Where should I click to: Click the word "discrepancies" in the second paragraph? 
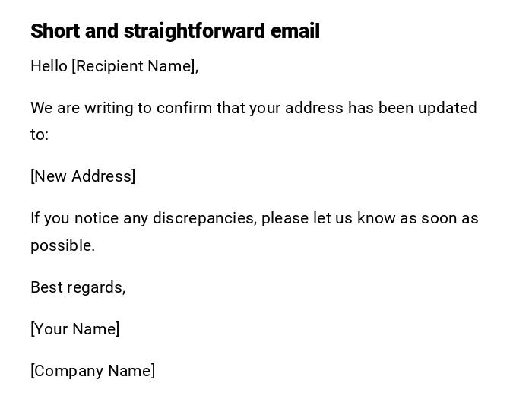(x=205, y=218)
